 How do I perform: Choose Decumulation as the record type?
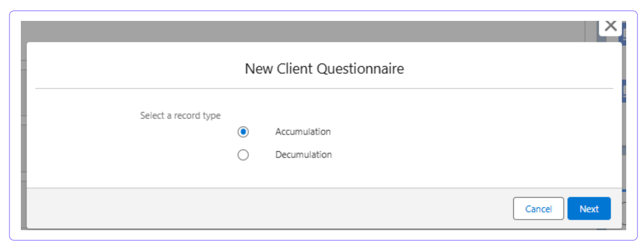[x=243, y=155]
